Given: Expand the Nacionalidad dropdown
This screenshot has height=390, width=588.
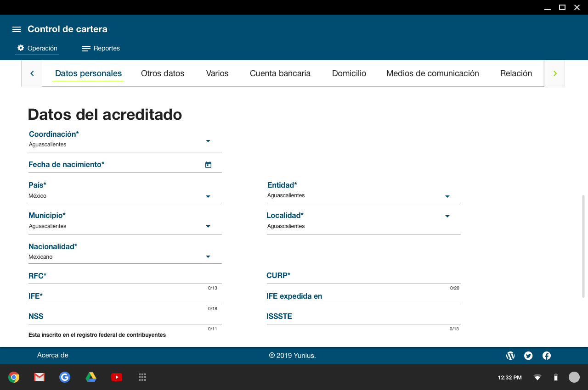Looking at the screenshot, I should 208,256.
